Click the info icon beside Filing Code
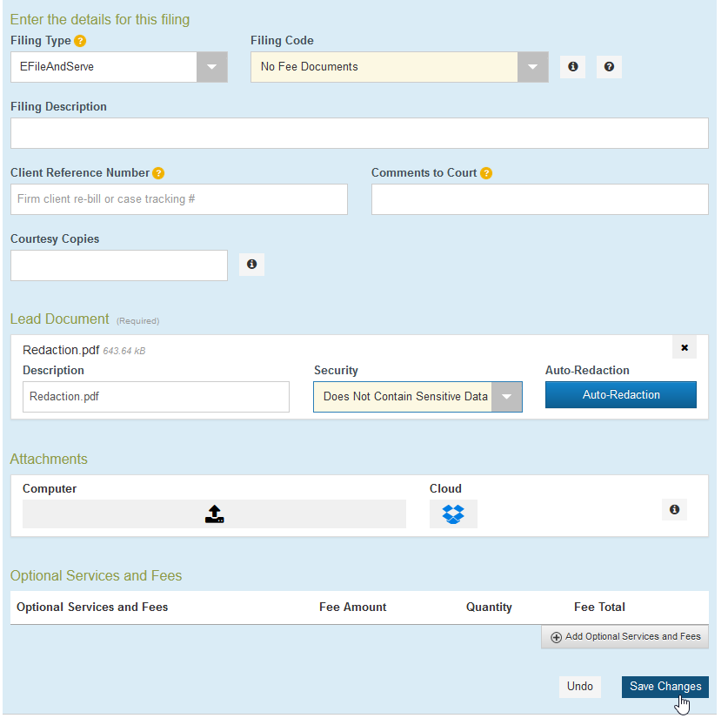 tap(572, 67)
